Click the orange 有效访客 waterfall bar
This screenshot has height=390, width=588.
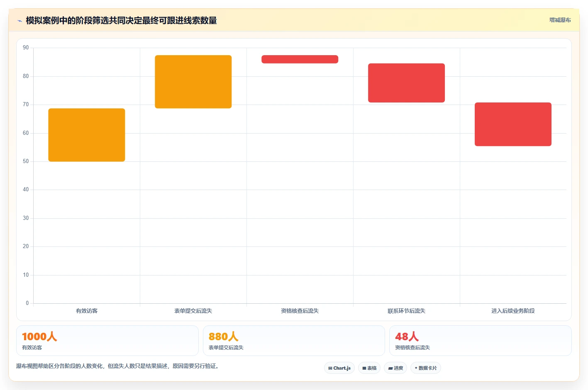tap(87, 135)
